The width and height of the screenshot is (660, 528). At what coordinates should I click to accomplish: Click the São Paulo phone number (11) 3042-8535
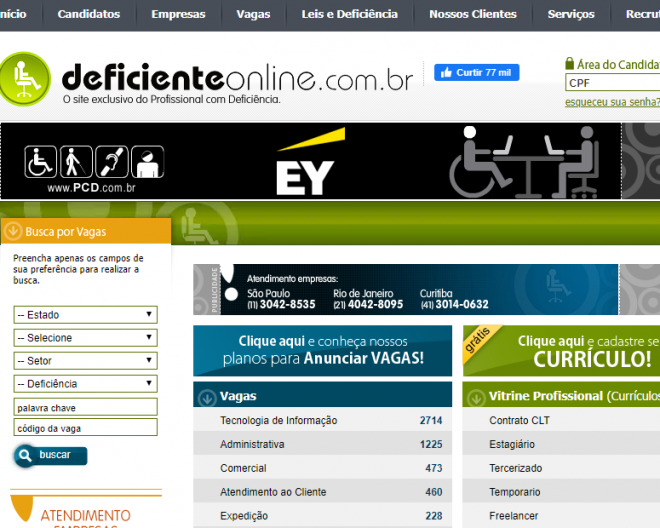[281, 304]
